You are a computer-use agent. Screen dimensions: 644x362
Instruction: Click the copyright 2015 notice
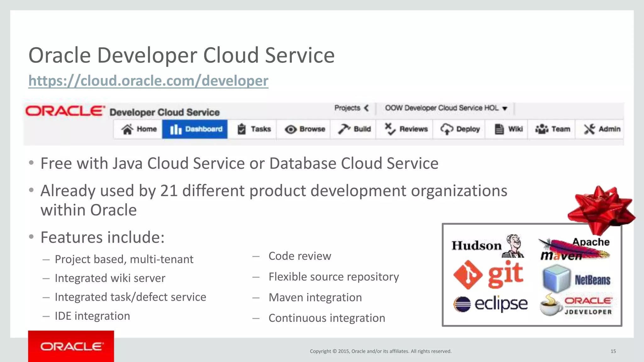coord(380,351)
